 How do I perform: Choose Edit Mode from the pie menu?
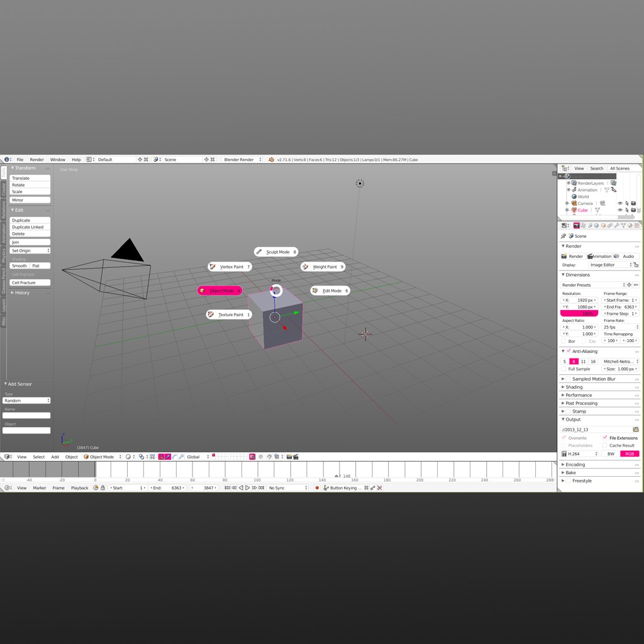(329, 291)
